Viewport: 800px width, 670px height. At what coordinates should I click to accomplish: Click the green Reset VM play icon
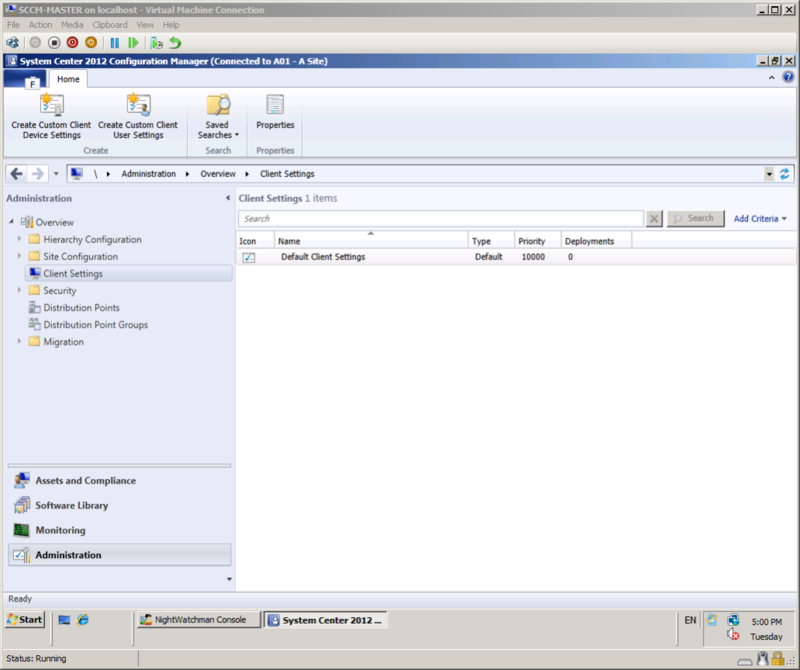coord(131,43)
